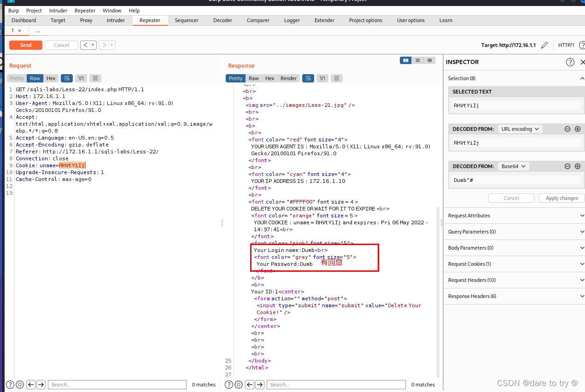Switch response view to Render
The height and width of the screenshot is (392, 585).
(289, 78)
